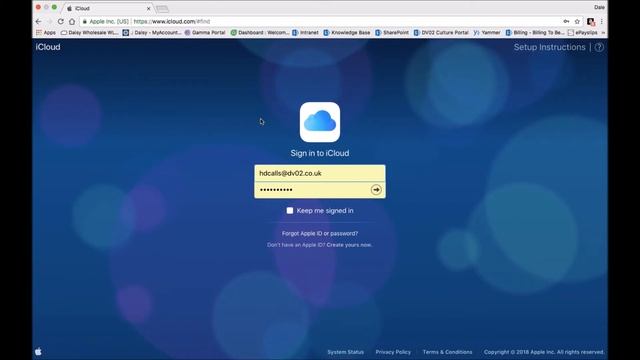Open the Intranet bookmark
The height and width of the screenshot is (360, 640).
[x=305, y=33]
